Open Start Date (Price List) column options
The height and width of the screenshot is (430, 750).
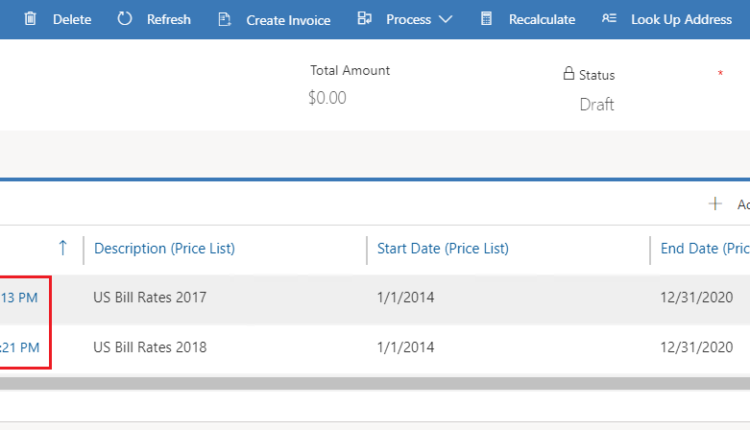point(442,248)
